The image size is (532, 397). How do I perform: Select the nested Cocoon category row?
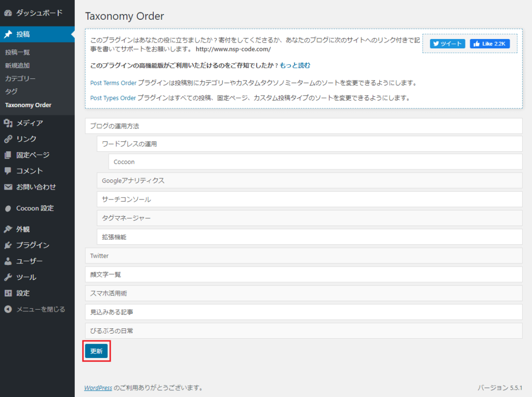point(315,162)
